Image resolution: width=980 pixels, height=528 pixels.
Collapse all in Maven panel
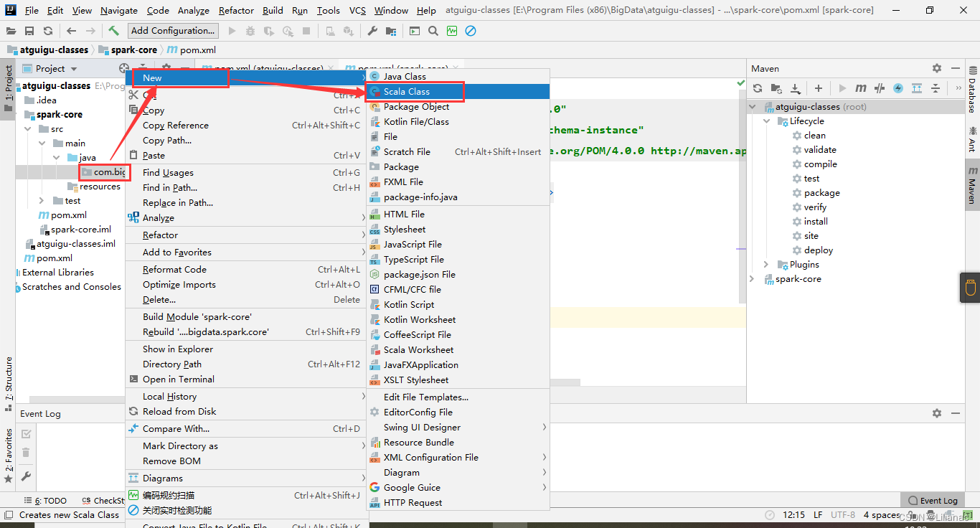pos(936,88)
